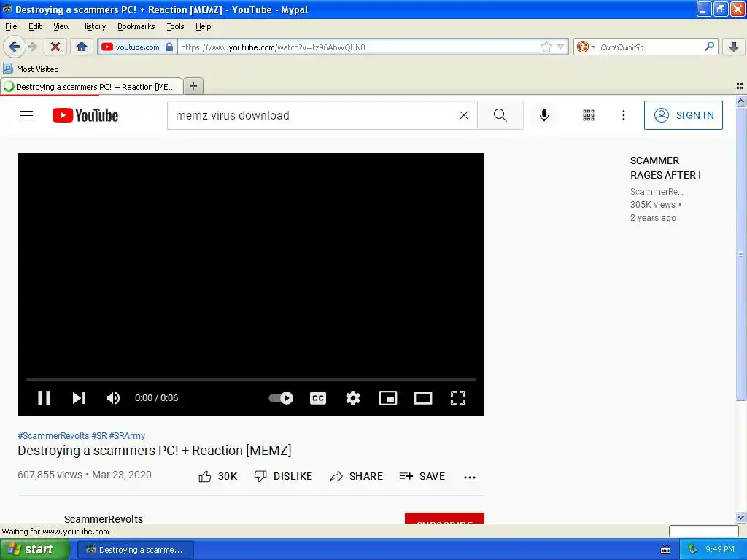Open the browser home page icon
The height and width of the screenshot is (560, 747).
pyautogui.click(x=82, y=47)
